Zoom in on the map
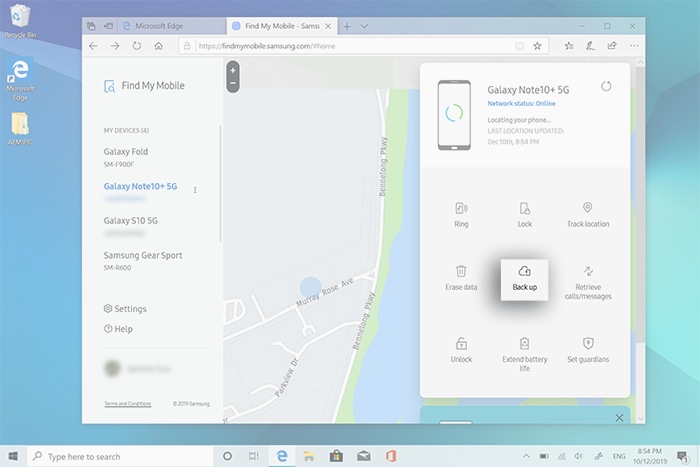Screen dimensions: 700x467 pyautogui.click(x=233, y=71)
